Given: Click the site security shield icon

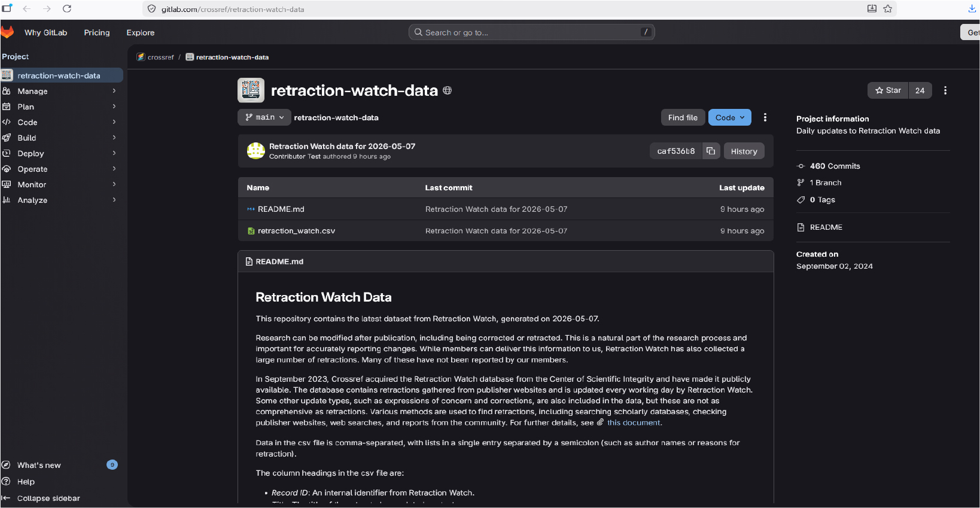Looking at the screenshot, I should [x=151, y=9].
